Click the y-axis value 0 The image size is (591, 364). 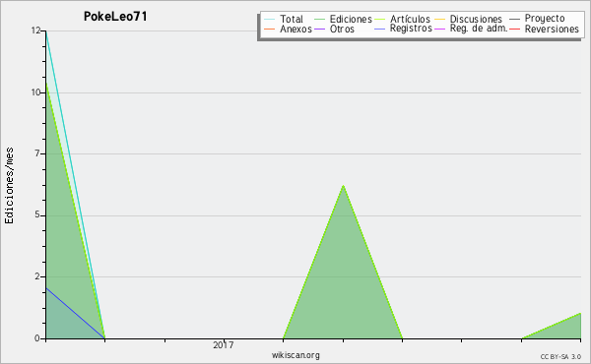[x=37, y=338]
